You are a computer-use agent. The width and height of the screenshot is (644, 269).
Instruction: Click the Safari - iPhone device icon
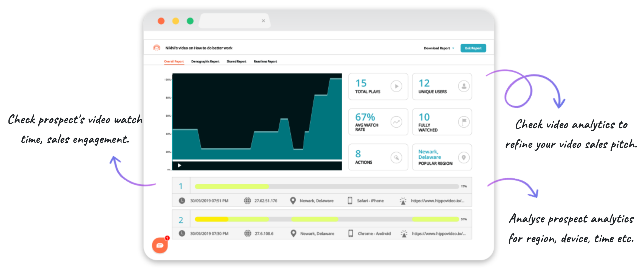[350, 200]
